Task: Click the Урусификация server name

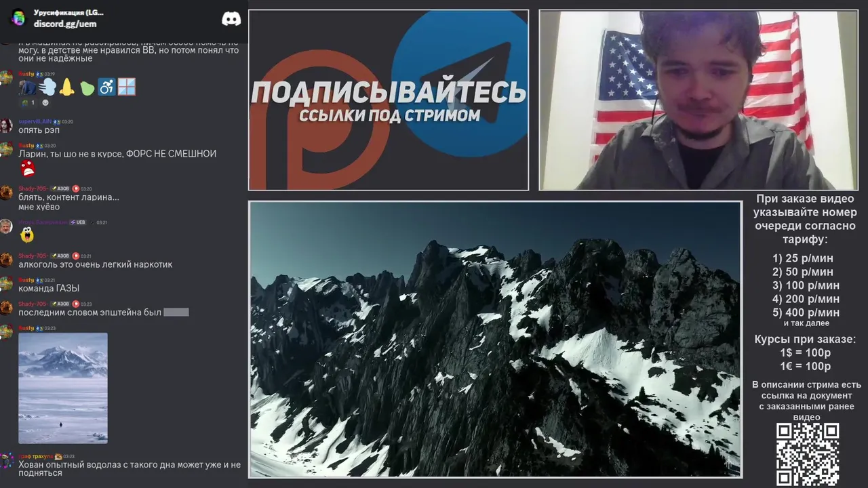Action: (68, 12)
